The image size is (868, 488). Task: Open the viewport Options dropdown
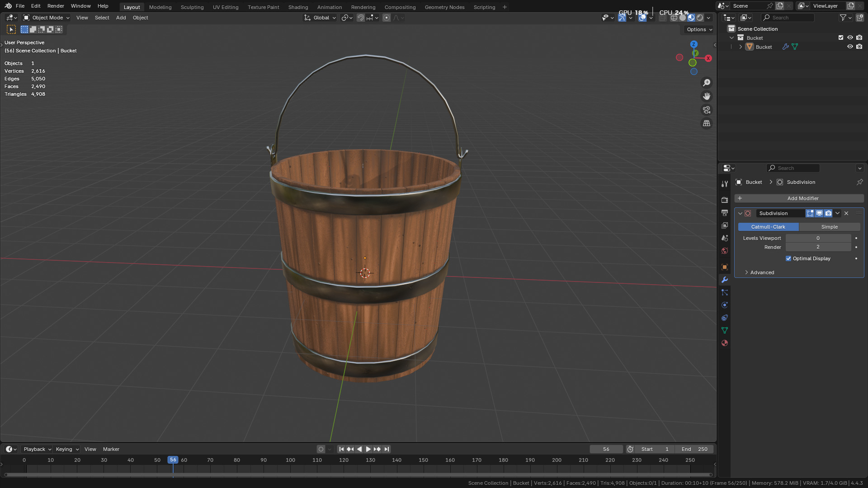(x=699, y=29)
